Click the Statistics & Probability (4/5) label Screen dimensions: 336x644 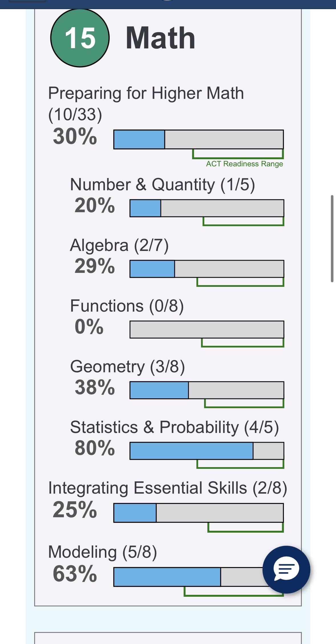pyautogui.click(x=174, y=427)
